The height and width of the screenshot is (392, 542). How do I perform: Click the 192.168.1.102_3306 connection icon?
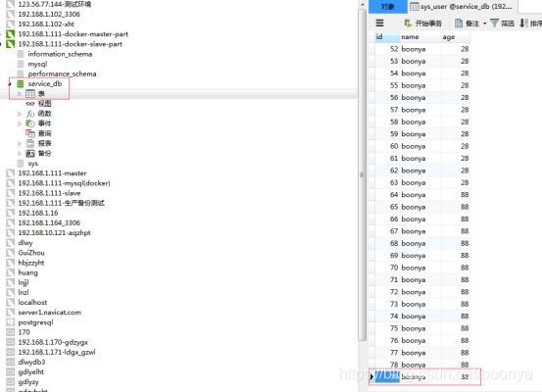[11, 14]
